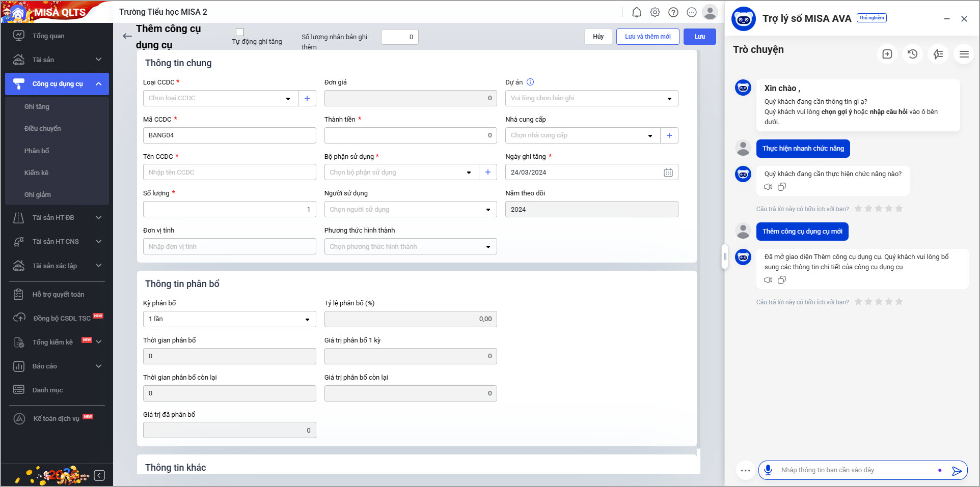Click microphone icon in chat input

click(x=768, y=470)
